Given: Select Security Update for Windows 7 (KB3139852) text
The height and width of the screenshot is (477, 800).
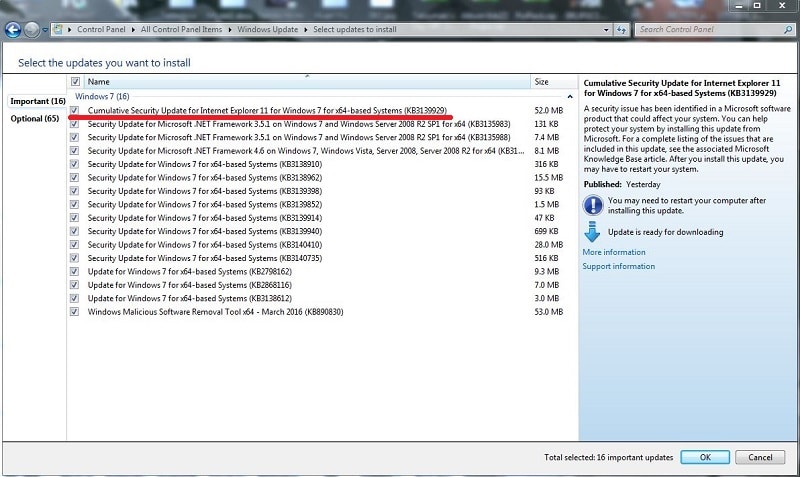Looking at the screenshot, I should 205,204.
